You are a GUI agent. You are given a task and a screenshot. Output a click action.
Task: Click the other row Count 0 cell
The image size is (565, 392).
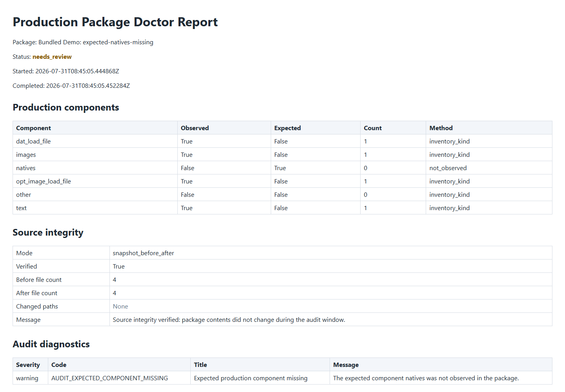[393, 194]
